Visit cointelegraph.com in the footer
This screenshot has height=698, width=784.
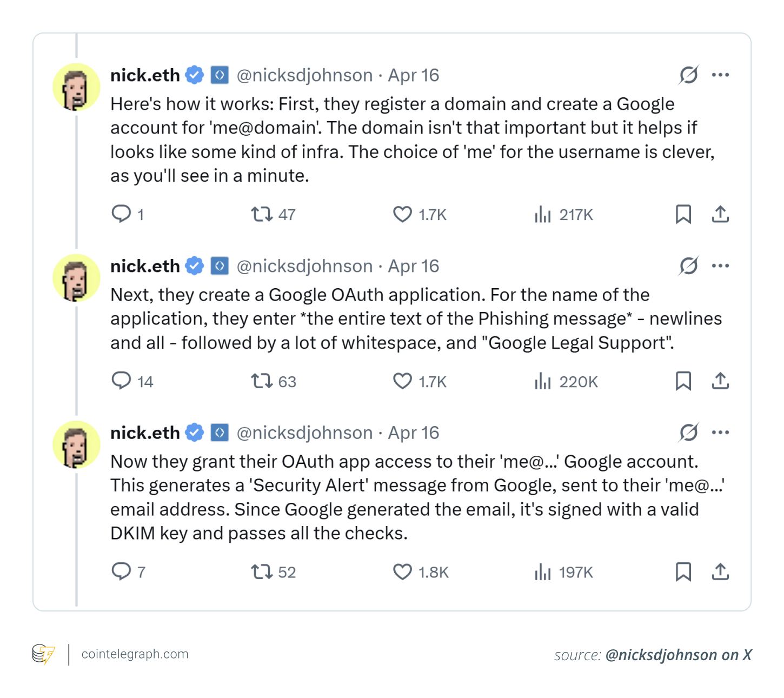[135, 654]
